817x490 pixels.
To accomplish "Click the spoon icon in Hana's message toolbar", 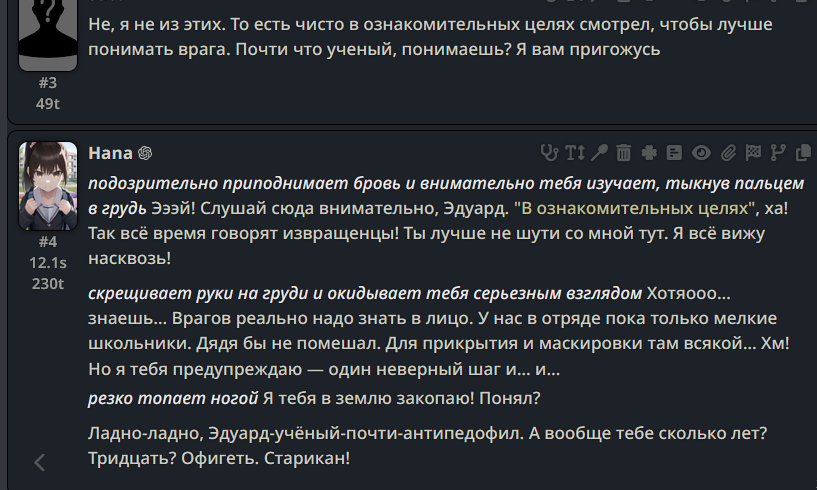I will 599,153.
